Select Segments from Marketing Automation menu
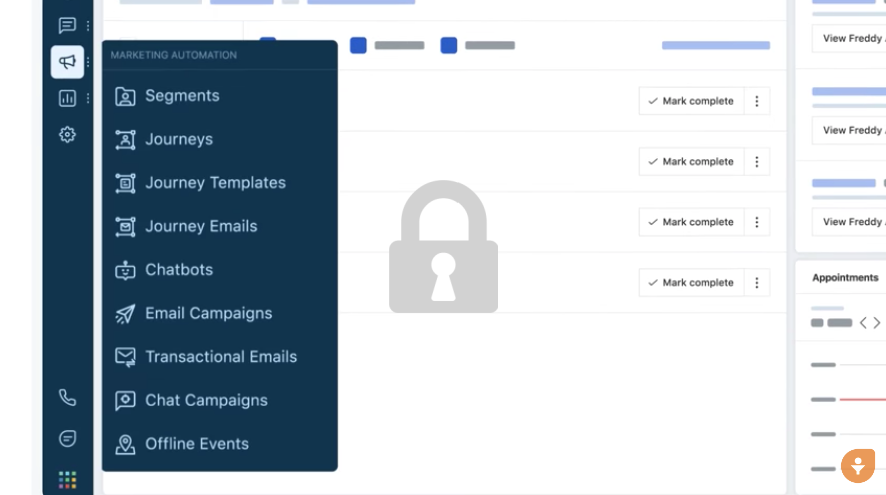The height and width of the screenshot is (495, 886). click(x=181, y=96)
